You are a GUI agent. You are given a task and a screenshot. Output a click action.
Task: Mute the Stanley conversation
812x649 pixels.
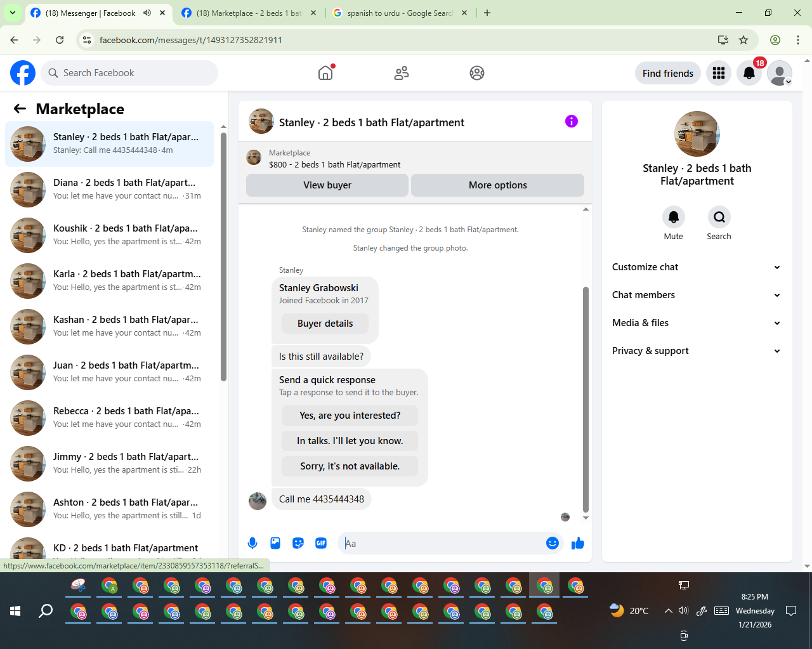(674, 217)
